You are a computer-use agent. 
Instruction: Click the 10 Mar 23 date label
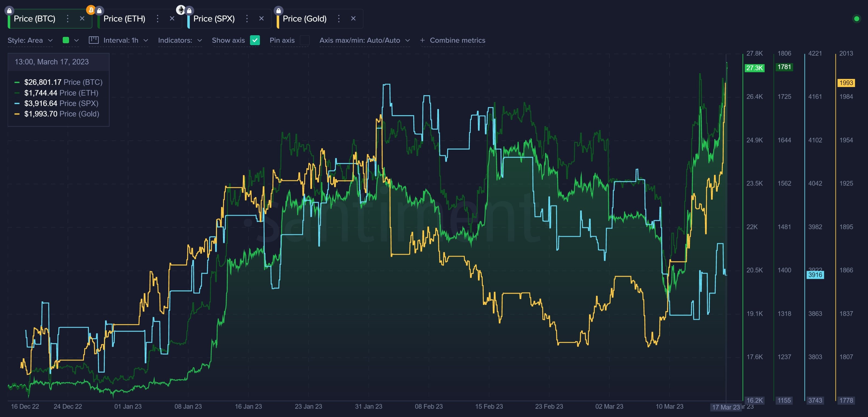click(669, 406)
